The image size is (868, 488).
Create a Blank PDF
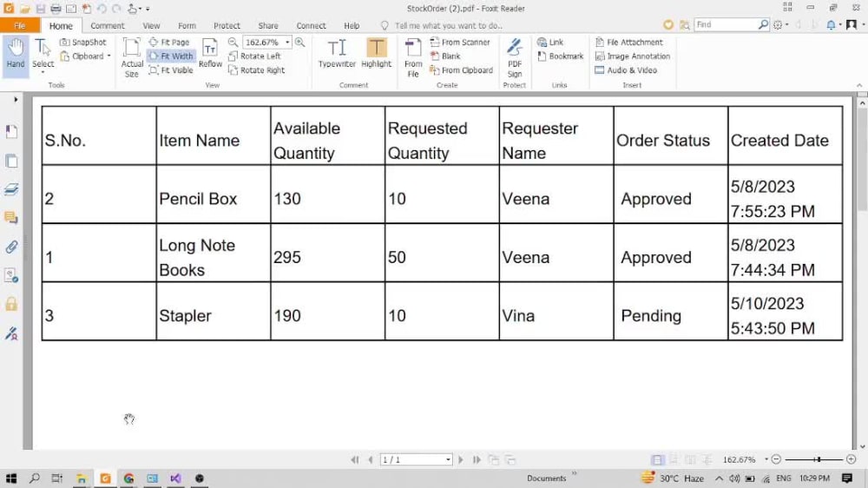445,56
